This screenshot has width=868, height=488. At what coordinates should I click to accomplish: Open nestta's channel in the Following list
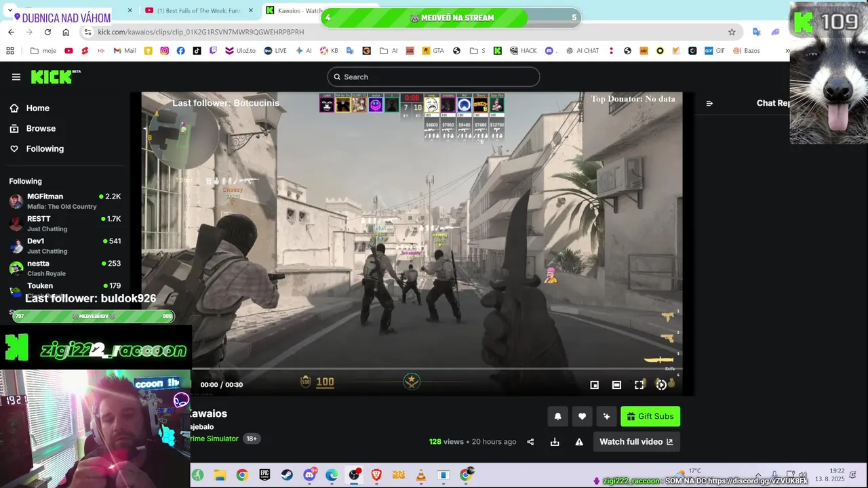[65, 268]
